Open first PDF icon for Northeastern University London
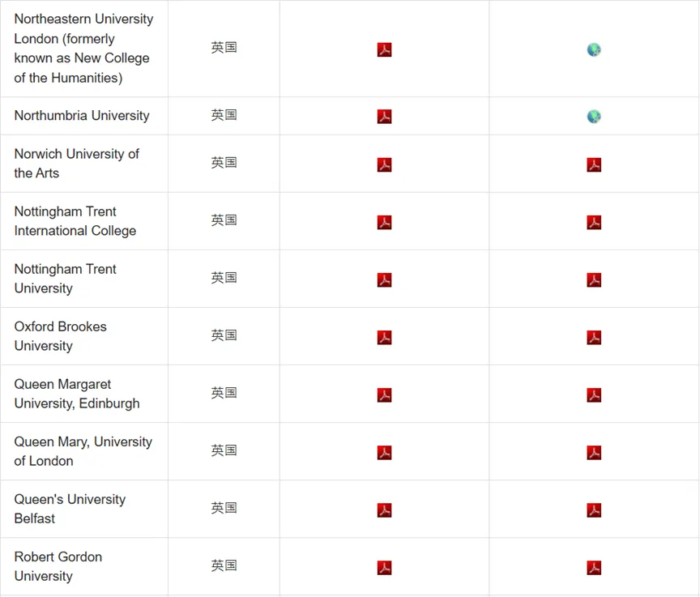The height and width of the screenshot is (597, 700). coord(385,49)
